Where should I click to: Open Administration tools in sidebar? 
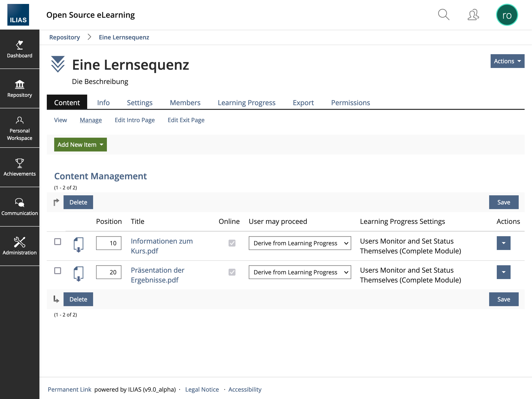[x=20, y=246]
